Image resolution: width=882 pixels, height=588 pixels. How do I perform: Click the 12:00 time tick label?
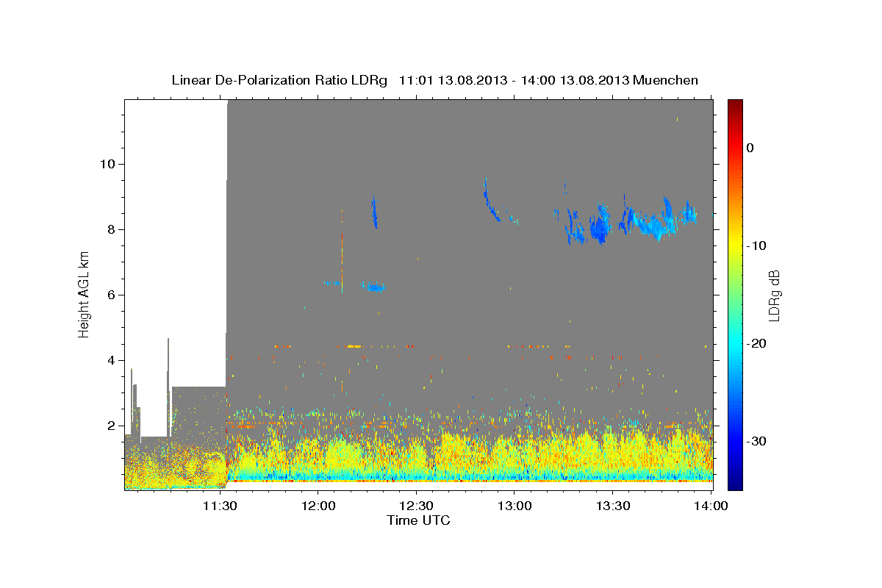(318, 506)
